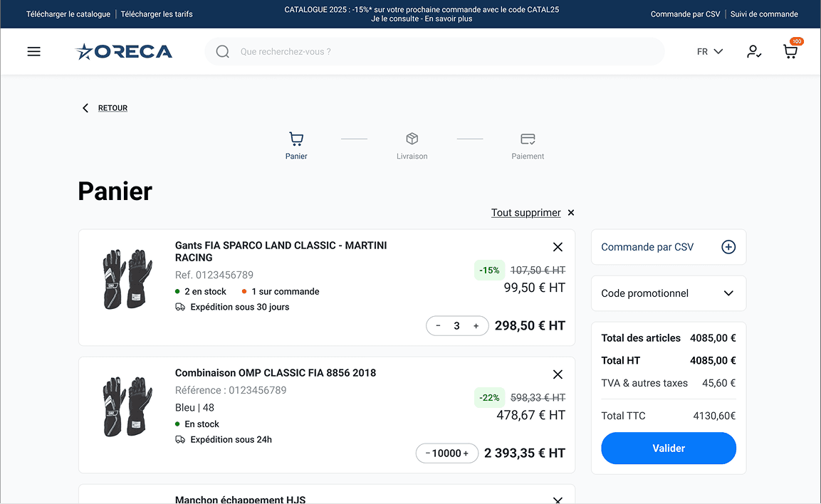
Task: Click the Combinaison OMP CLASSIC product thumbnail
Action: pos(127,406)
